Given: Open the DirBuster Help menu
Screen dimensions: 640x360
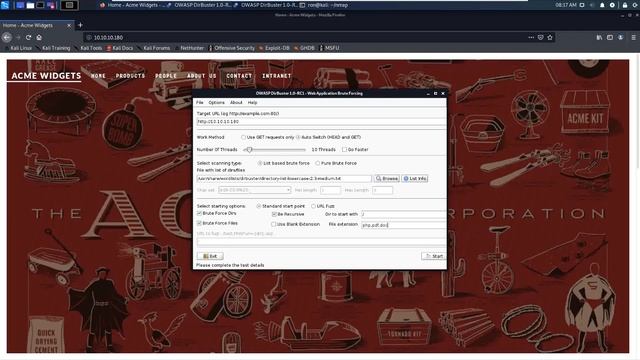Looking at the screenshot, I should click(252, 102).
